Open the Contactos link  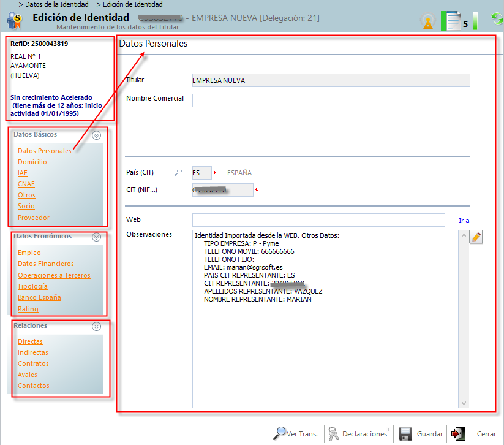click(x=34, y=386)
